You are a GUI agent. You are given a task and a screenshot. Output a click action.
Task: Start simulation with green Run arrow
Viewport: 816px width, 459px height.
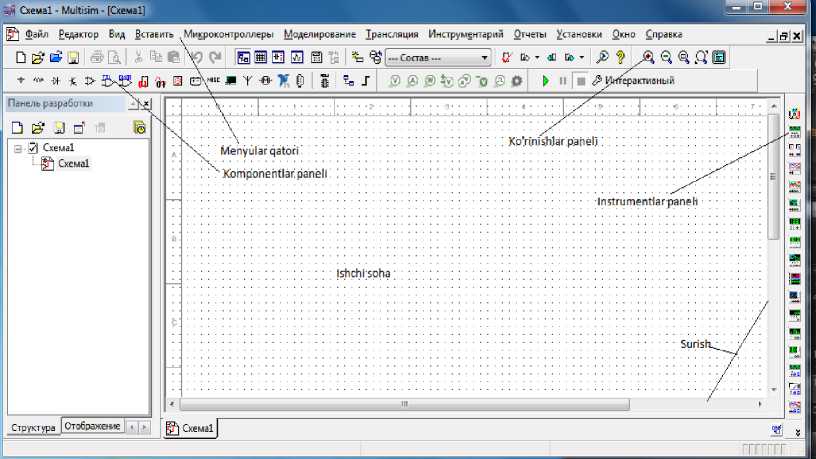(545, 81)
